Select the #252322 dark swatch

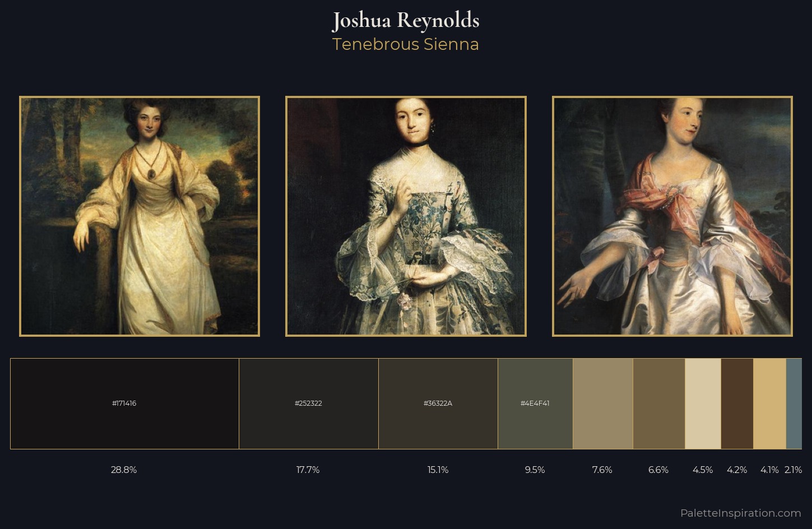(x=309, y=403)
